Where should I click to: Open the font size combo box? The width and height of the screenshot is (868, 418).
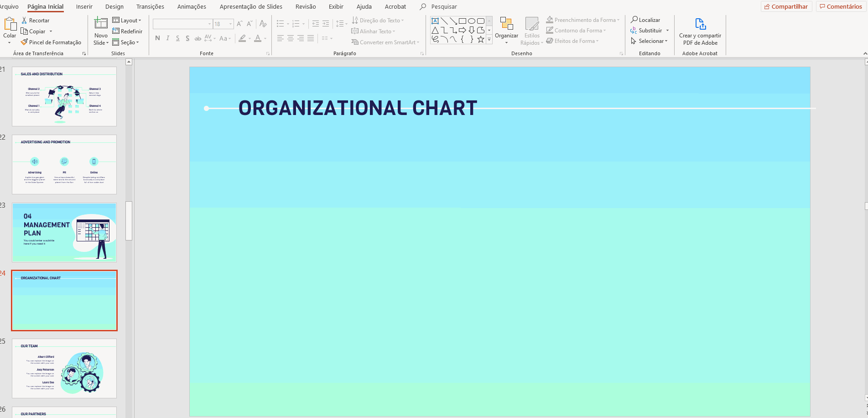223,24
